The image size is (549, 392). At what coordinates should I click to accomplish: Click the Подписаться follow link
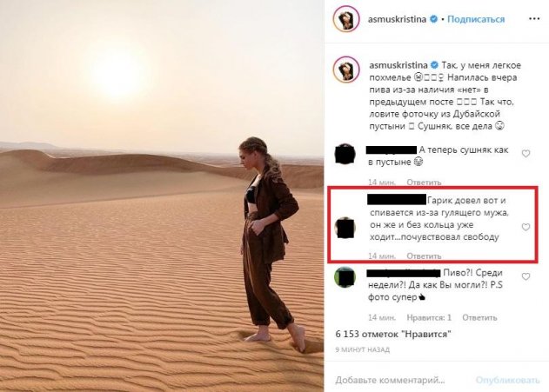pyautogui.click(x=476, y=19)
